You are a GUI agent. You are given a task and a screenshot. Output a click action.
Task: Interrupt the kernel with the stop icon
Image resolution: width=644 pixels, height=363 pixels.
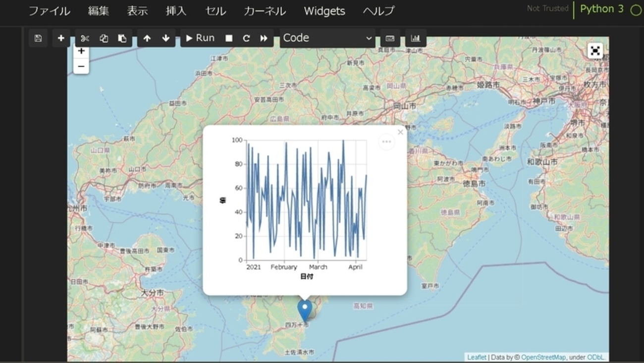point(229,38)
